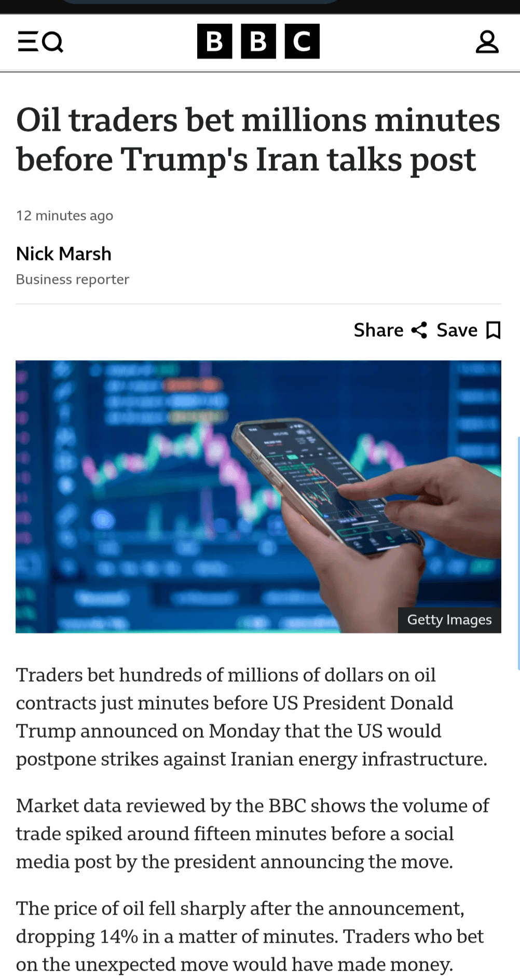This screenshot has height=980, width=520.
Task: Open the account profile icon
Action: [x=487, y=42]
